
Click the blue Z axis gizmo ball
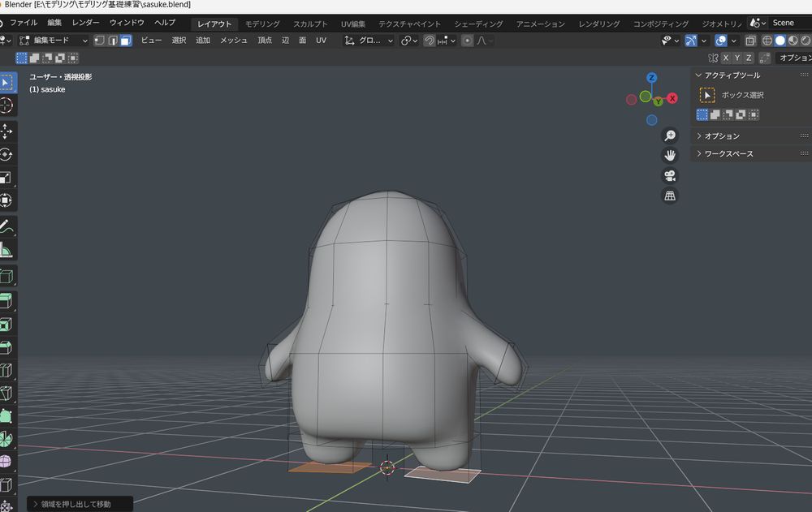651,78
